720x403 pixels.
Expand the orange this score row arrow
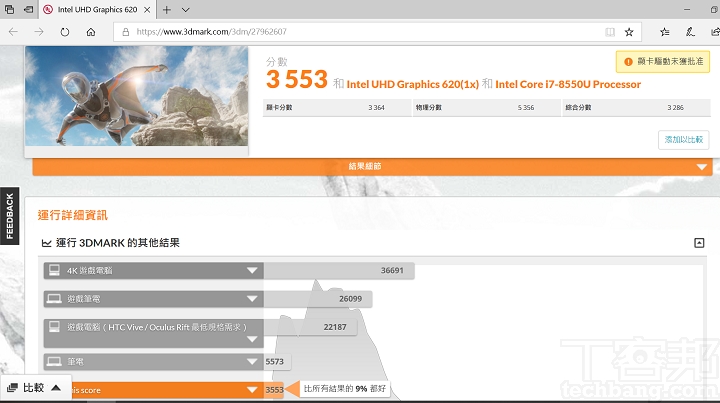pos(252,390)
